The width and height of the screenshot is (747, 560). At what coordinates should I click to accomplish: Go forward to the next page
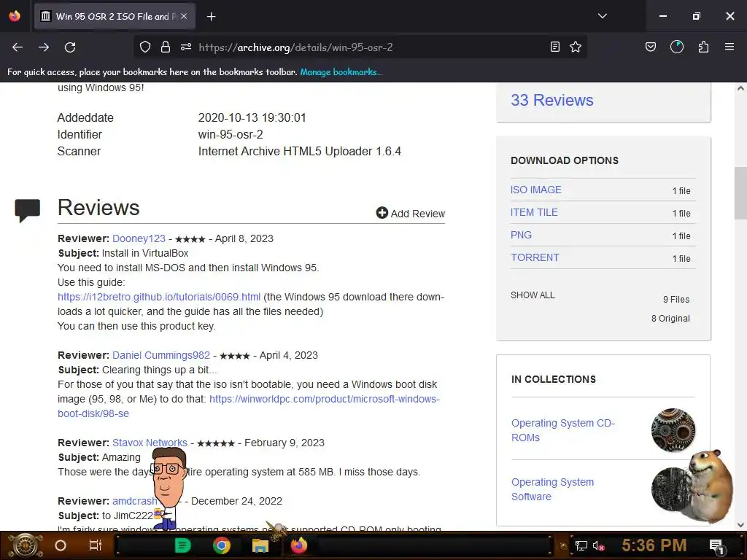[x=44, y=47]
